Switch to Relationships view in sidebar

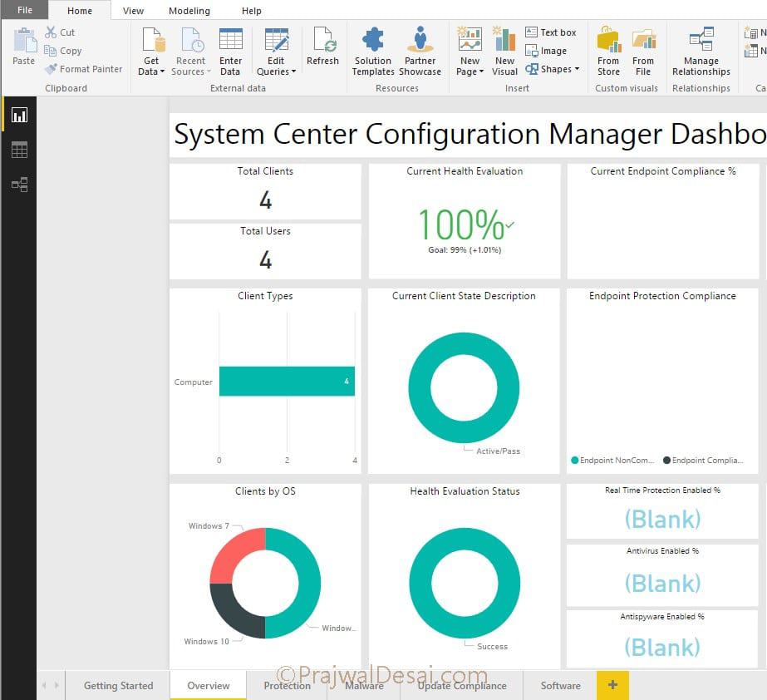click(x=20, y=185)
